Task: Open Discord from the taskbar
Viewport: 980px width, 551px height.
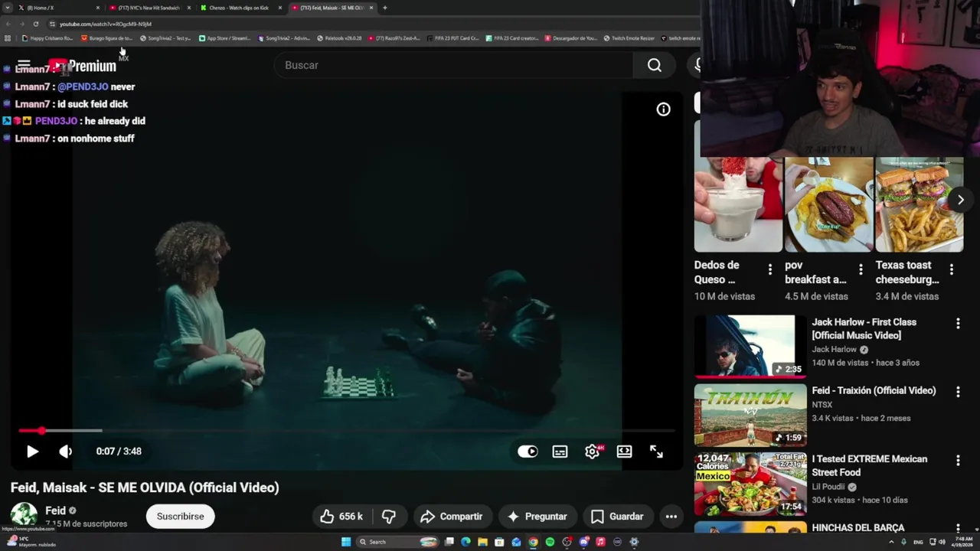Action: [x=583, y=542]
